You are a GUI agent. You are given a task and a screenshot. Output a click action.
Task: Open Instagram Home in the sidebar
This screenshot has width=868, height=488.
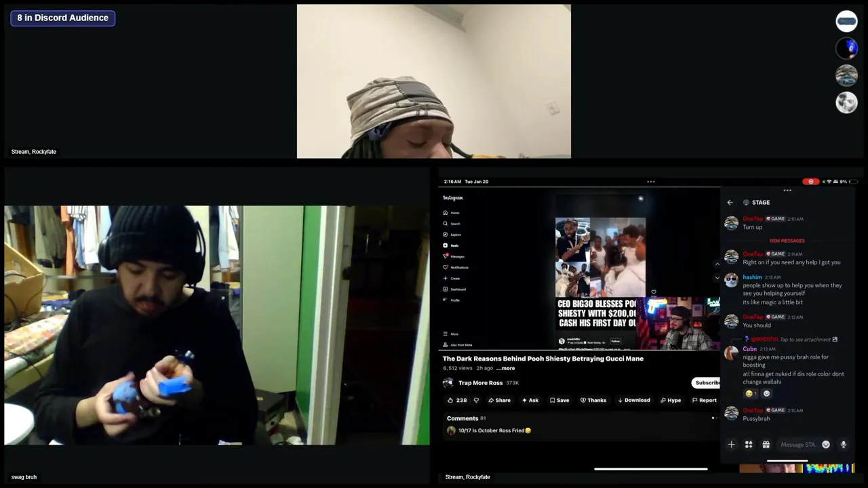point(452,213)
